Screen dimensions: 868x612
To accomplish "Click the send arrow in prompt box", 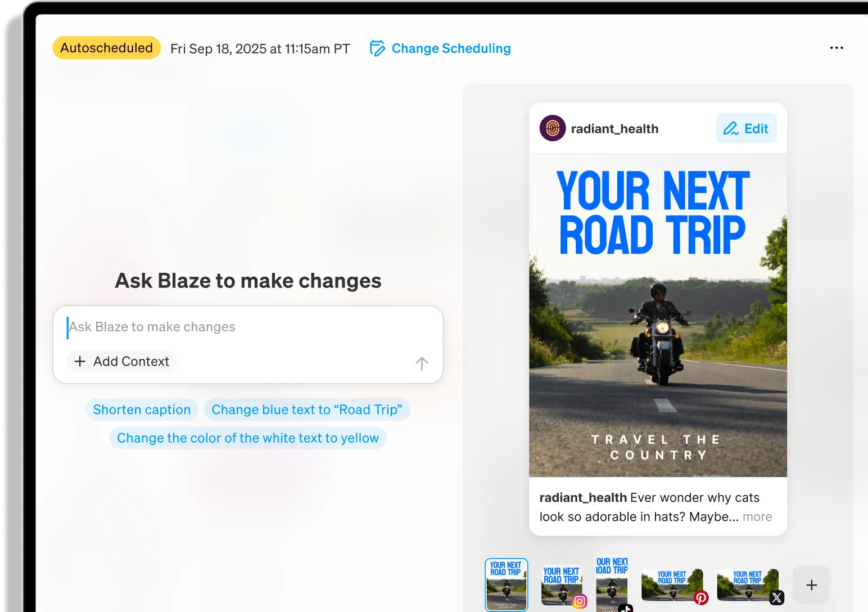I will 422,363.
